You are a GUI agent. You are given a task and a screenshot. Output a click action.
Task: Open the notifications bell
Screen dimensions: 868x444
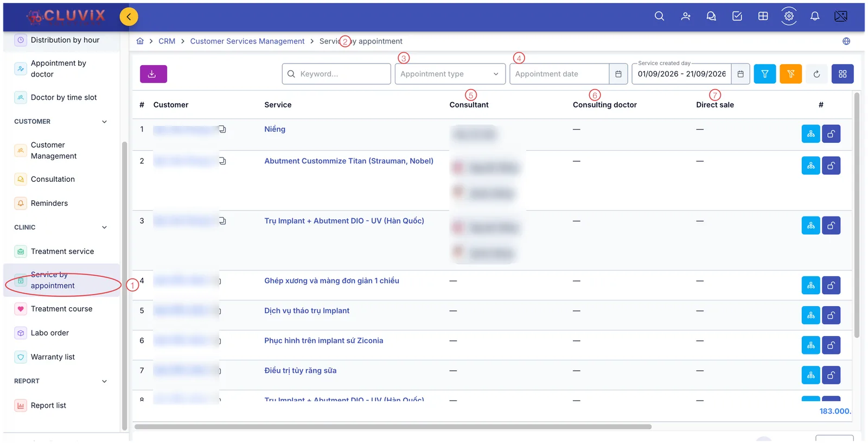click(815, 16)
